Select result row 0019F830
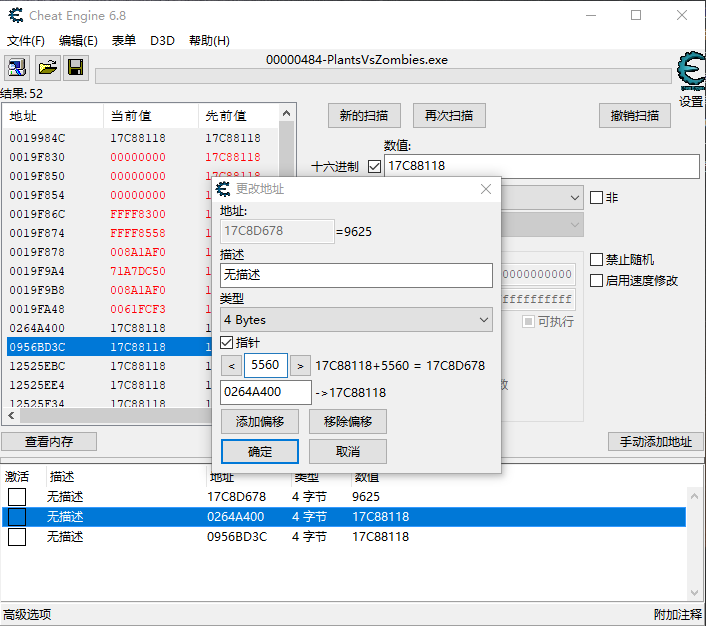Image resolution: width=706 pixels, height=626 pixels. 140,157
